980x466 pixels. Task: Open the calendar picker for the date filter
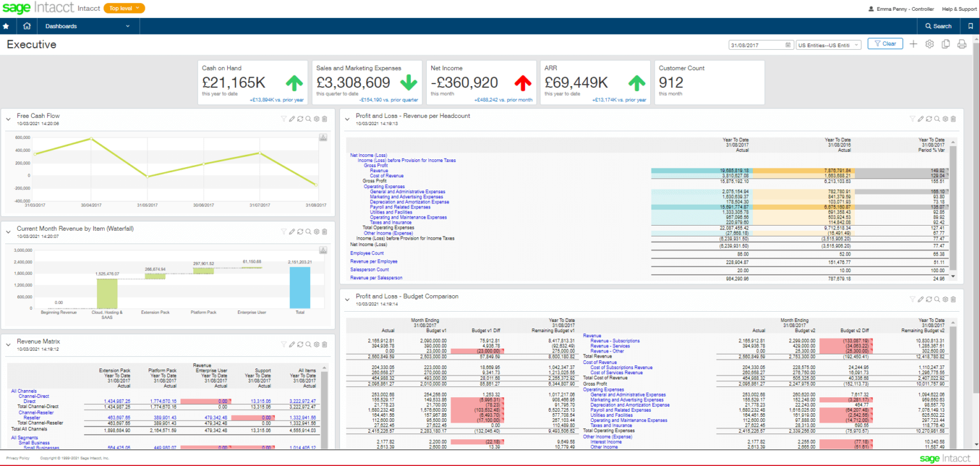(x=787, y=45)
